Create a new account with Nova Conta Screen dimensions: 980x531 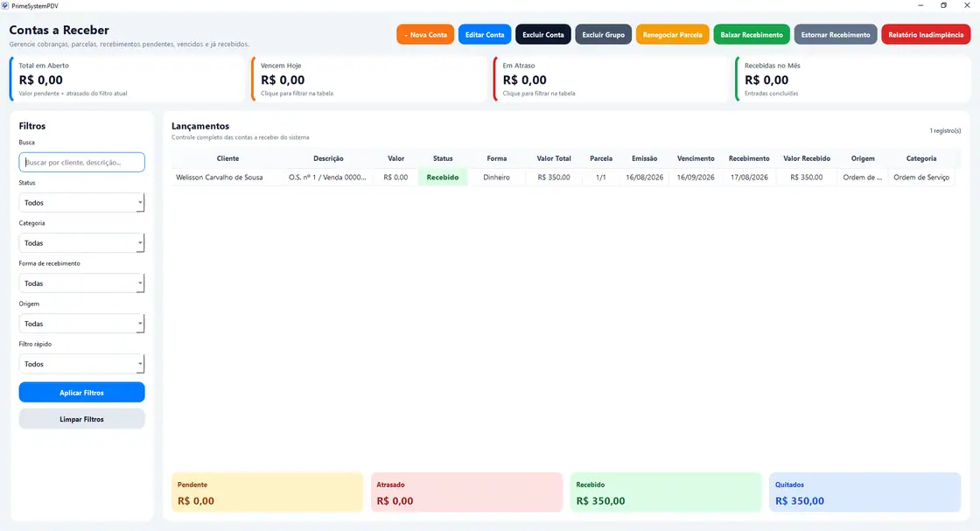425,34
